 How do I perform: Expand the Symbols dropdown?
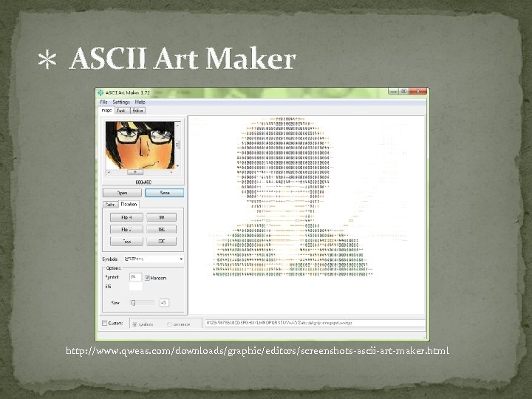pos(181,259)
